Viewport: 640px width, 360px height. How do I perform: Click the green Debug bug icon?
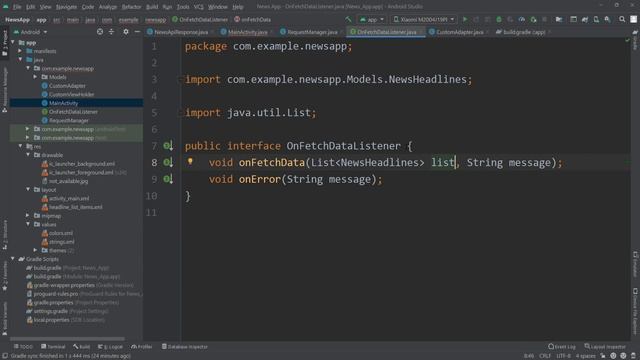(x=499, y=19)
